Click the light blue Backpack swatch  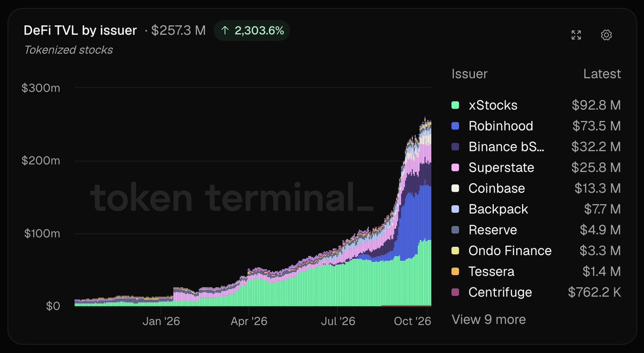tap(456, 209)
